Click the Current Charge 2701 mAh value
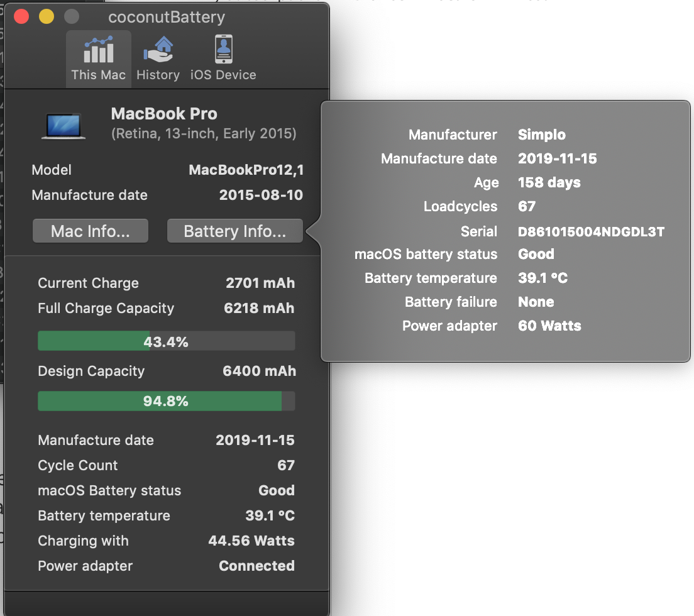 coord(260,283)
